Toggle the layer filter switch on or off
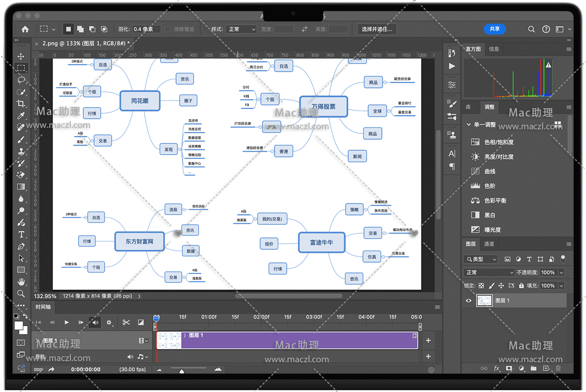The image size is (586, 392). [x=563, y=259]
